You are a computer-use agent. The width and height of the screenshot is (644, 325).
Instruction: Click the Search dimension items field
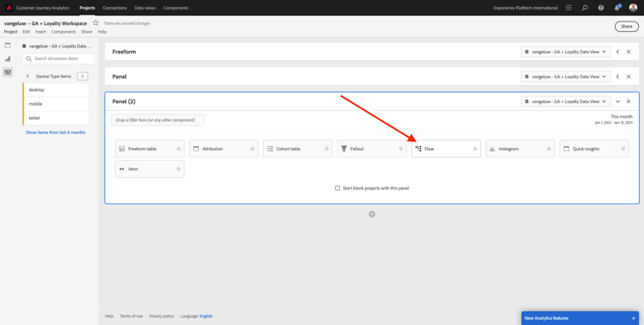(58, 58)
